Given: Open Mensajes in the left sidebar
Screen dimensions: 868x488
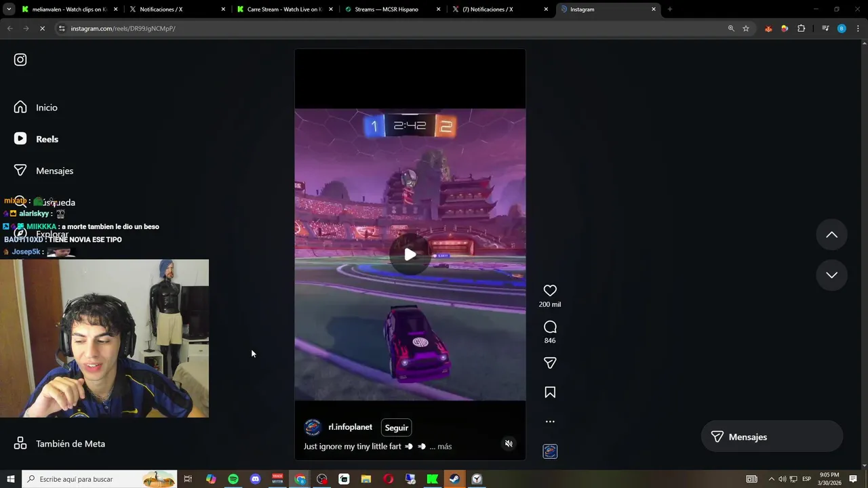Looking at the screenshot, I should (44, 171).
